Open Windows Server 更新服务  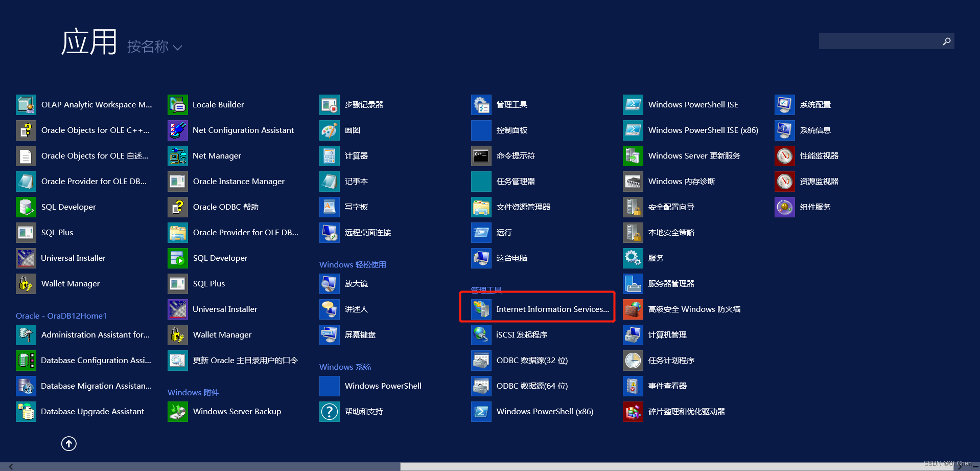click(x=682, y=156)
